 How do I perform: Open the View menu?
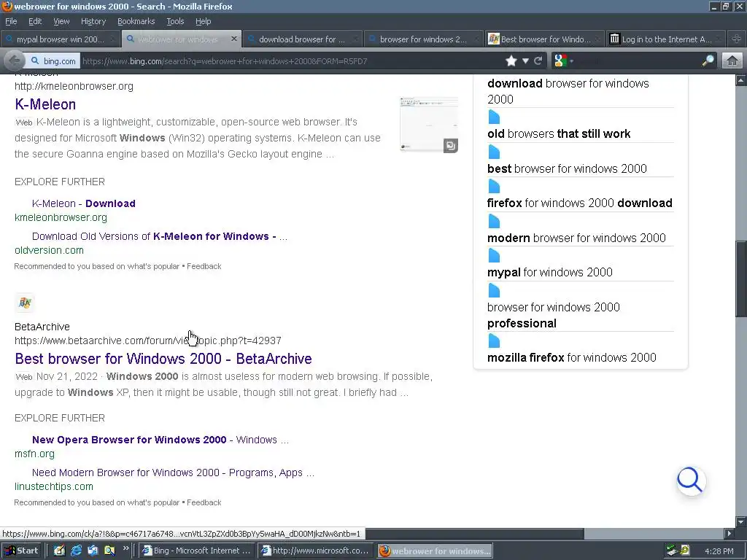click(61, 21)
